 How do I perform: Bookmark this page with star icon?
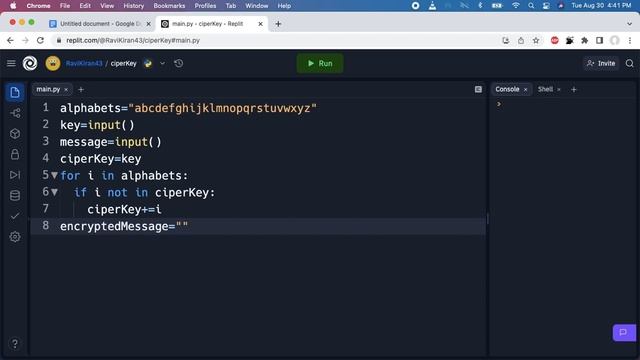coord(536,40)
